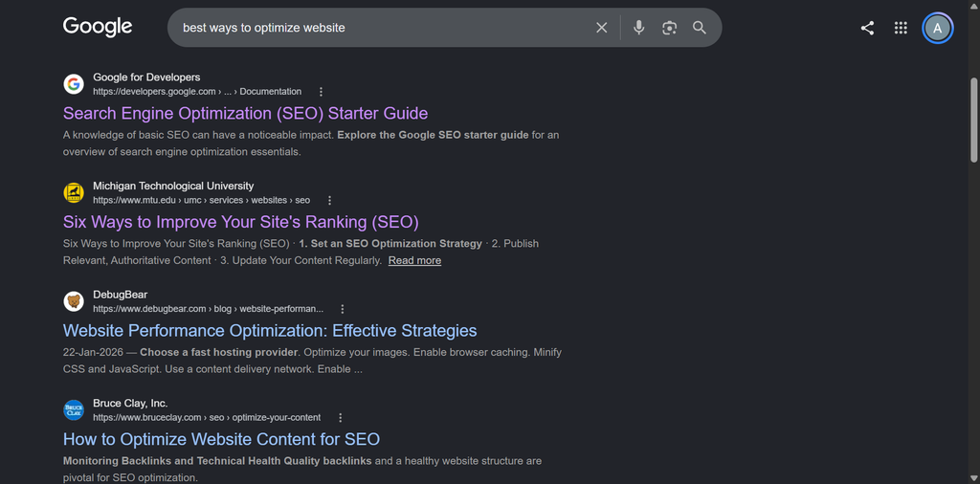
Task: Open more options for DebugBear result
Action: click(343, 309)
